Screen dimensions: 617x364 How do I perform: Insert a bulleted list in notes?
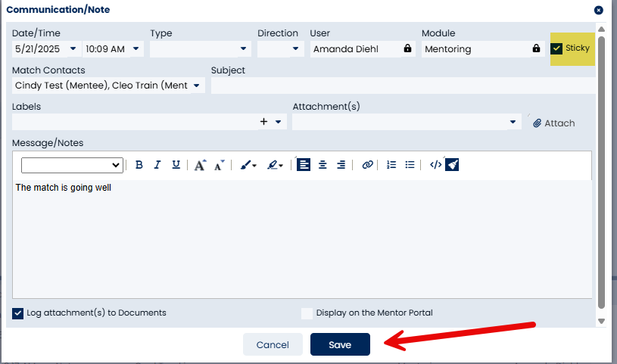pyautogui.click(x=410, y=165)
